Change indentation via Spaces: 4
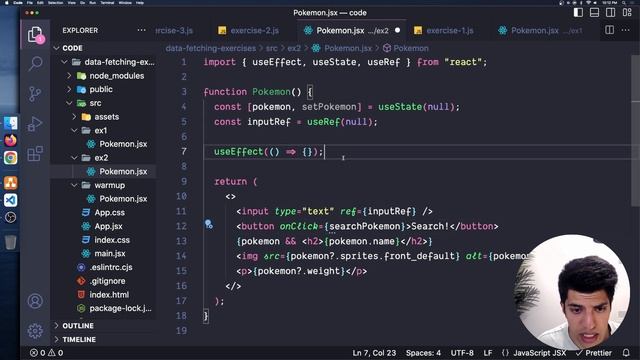 click(423, 353)
